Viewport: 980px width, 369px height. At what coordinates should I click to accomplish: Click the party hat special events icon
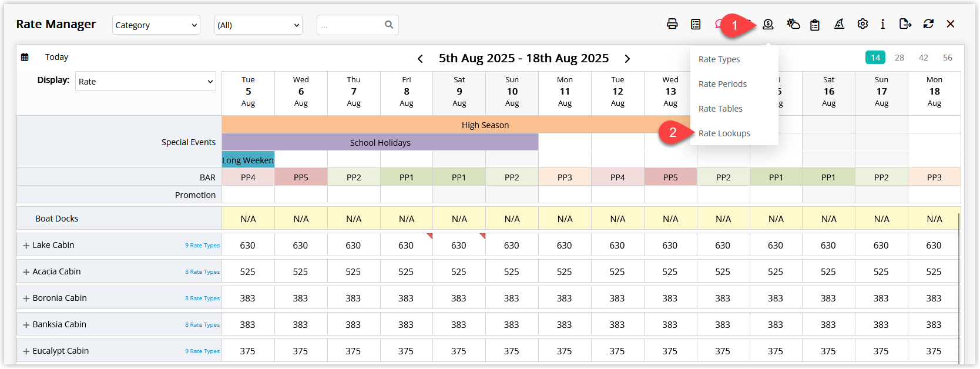point(839,24)
